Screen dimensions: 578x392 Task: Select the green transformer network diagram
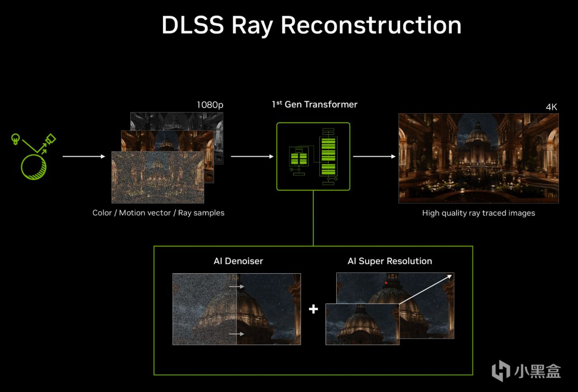[313, 156]
